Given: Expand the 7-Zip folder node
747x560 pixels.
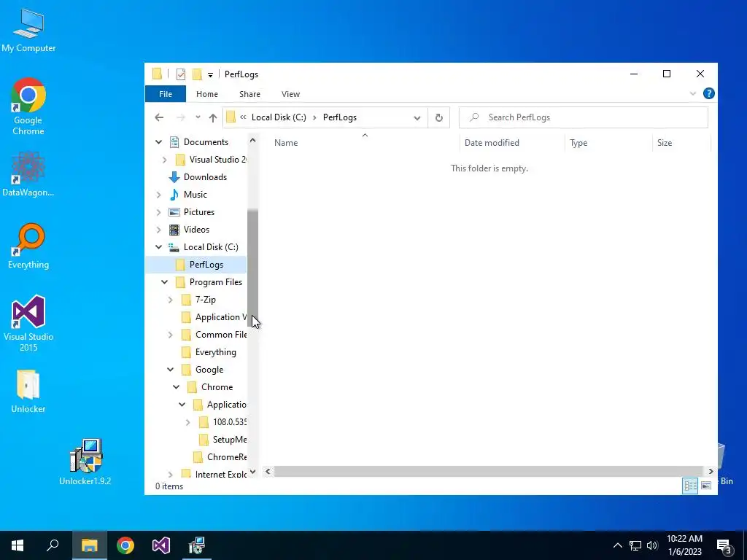Looking at the screenshot, I should pos(170,300).
